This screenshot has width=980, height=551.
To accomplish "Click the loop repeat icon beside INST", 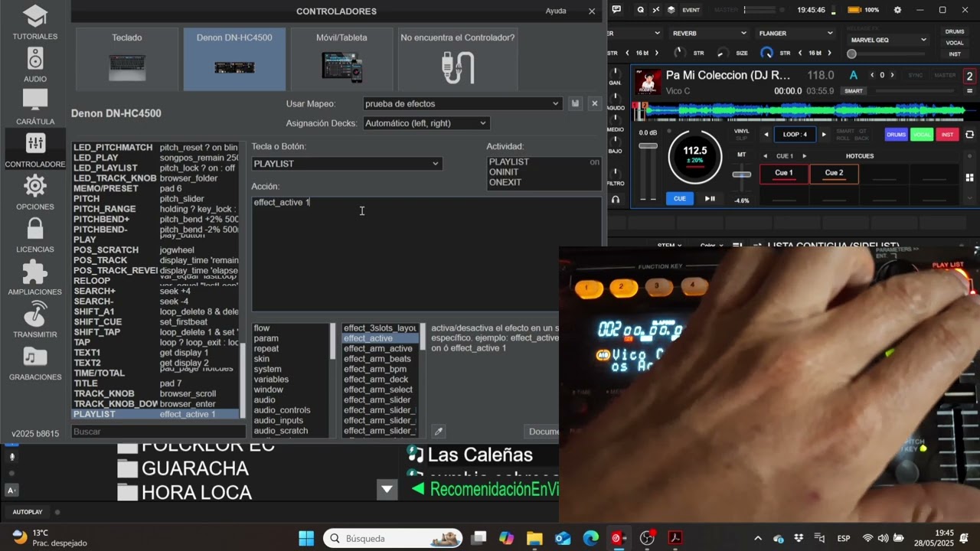I will click(x=969, y=135).
